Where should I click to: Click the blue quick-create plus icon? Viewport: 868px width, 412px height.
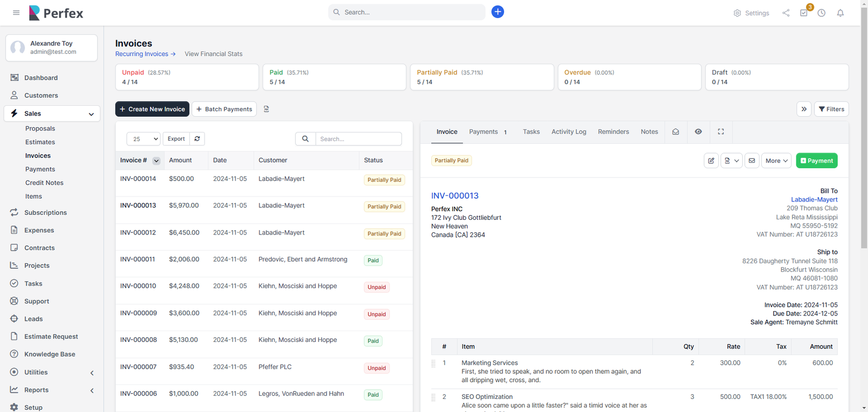497,12
